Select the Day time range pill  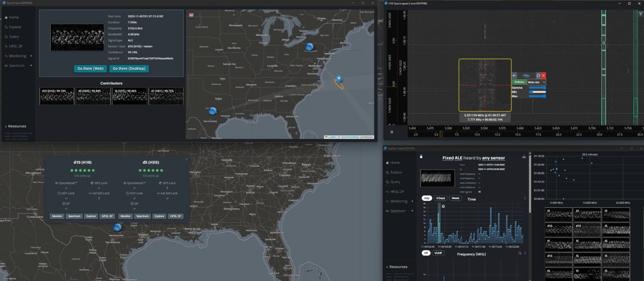click(426, 198)
